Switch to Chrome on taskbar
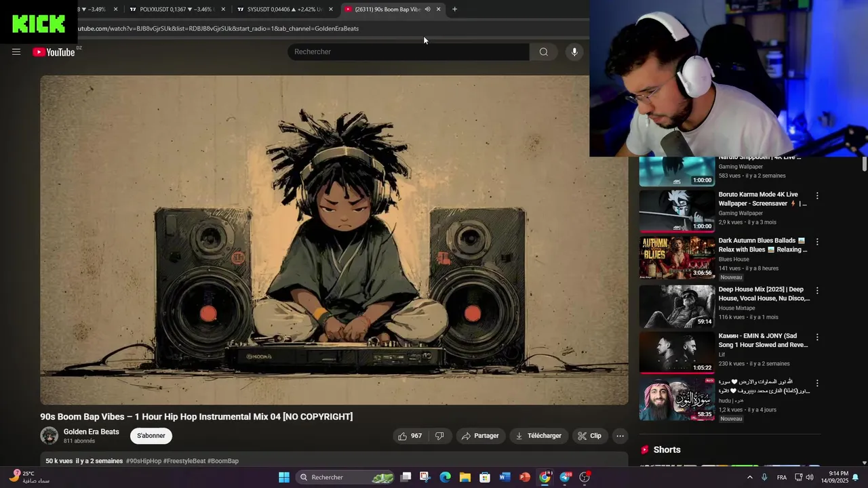The width and height of the screenshot is (868, 488). (x=545, y=477)
